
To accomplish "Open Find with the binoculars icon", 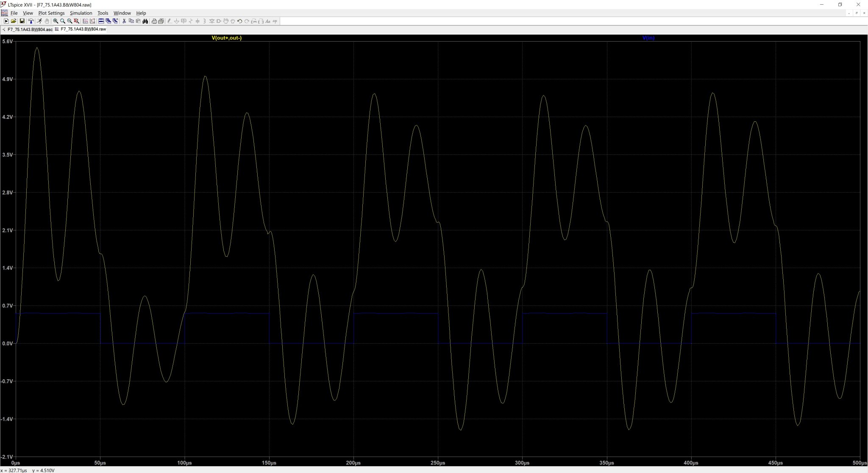I will point(145,21).
